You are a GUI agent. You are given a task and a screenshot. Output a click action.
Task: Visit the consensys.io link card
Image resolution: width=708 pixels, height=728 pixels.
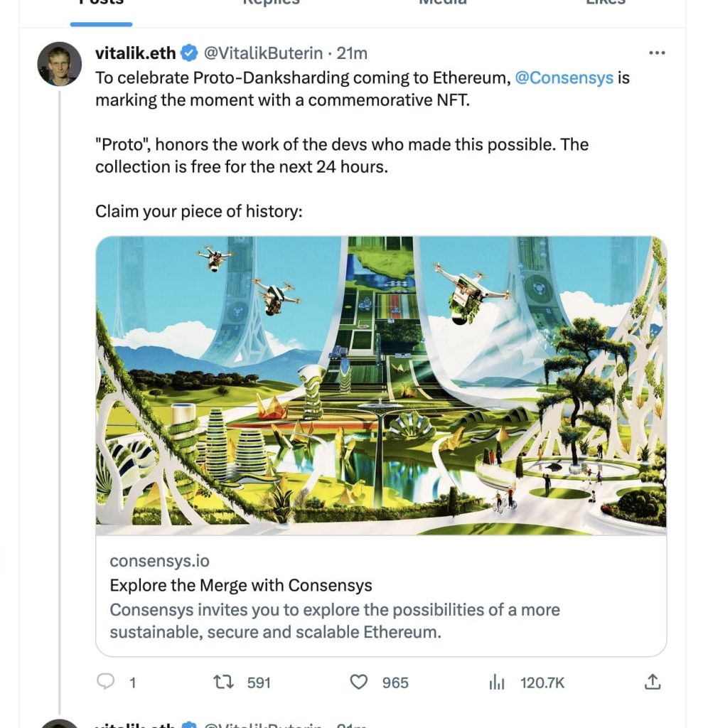(x=159, y=561)
